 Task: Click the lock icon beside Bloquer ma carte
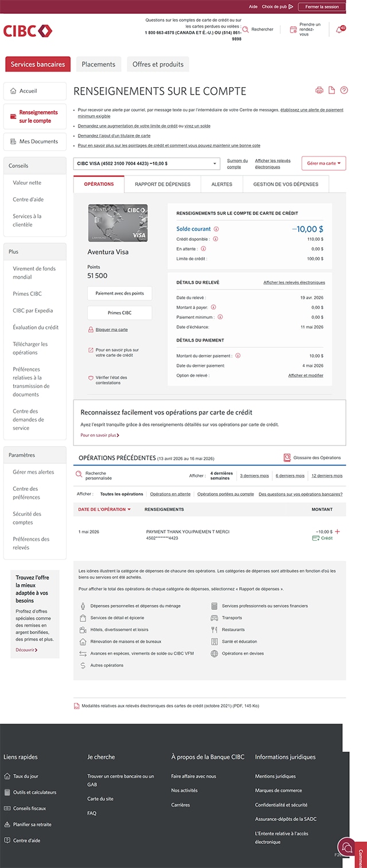coord(91,330)
